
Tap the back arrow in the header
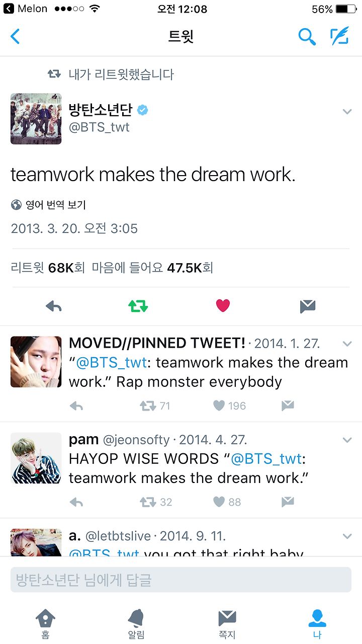point(15,36)
